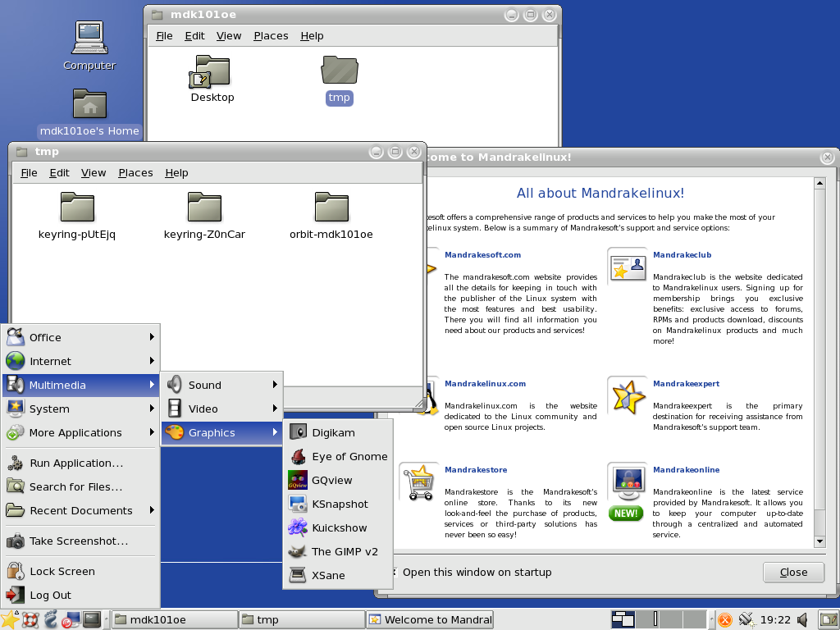840x630 pixels.
Task: Open Help menu in tmp window
Action: 177,173
